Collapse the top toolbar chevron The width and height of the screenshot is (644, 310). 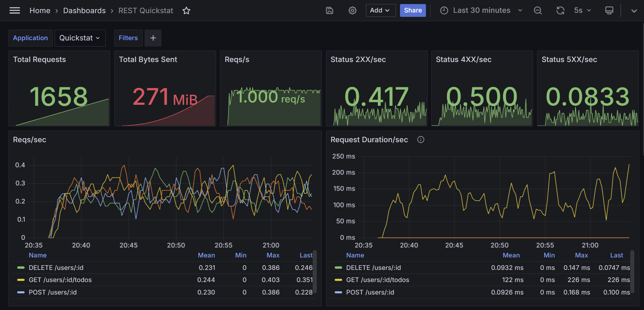(x=634, y=11)
